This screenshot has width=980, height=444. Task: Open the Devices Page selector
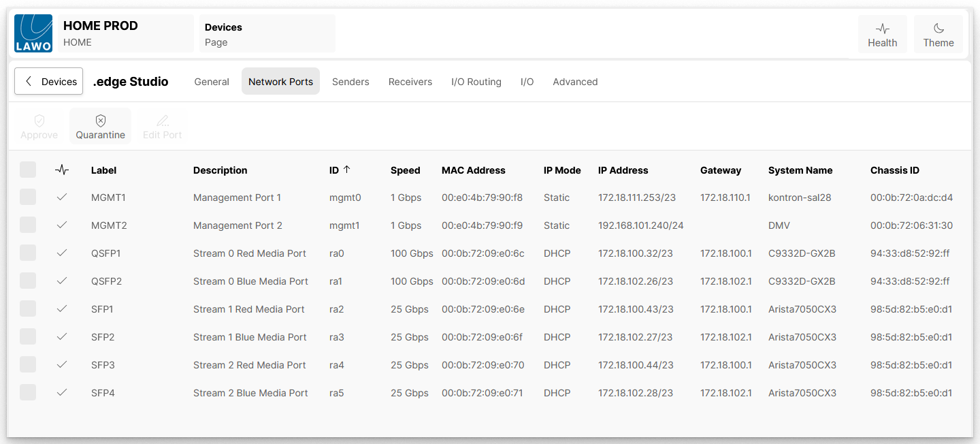267,33
